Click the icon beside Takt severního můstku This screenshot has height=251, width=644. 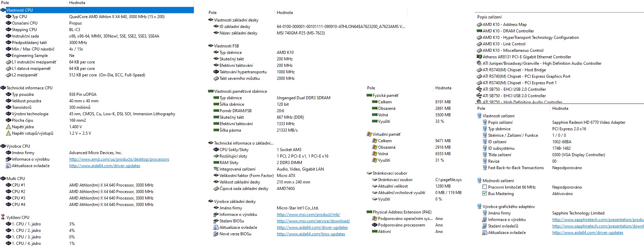click(x=216, y=78)
